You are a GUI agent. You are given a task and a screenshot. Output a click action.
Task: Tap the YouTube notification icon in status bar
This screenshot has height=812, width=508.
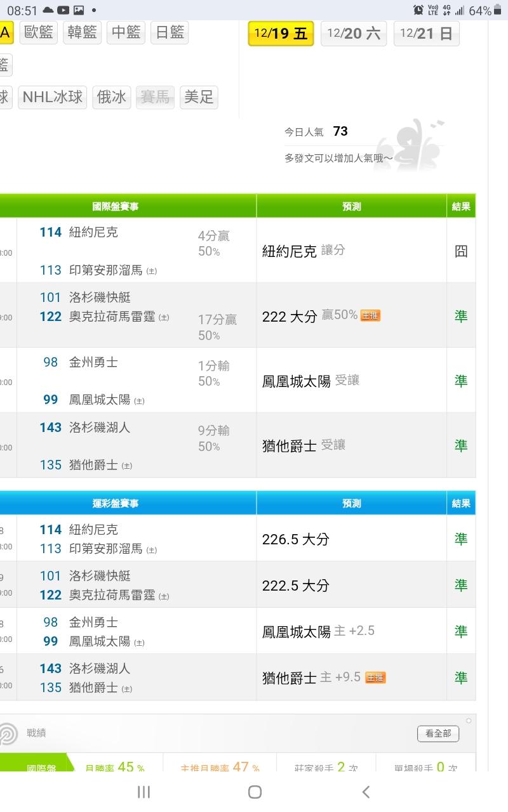click(x=63, y=10)
